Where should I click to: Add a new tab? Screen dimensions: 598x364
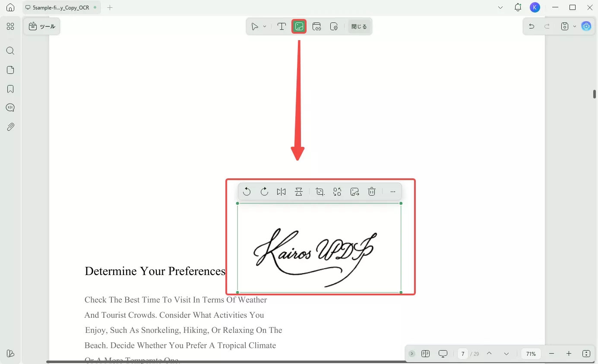(110, 7)
